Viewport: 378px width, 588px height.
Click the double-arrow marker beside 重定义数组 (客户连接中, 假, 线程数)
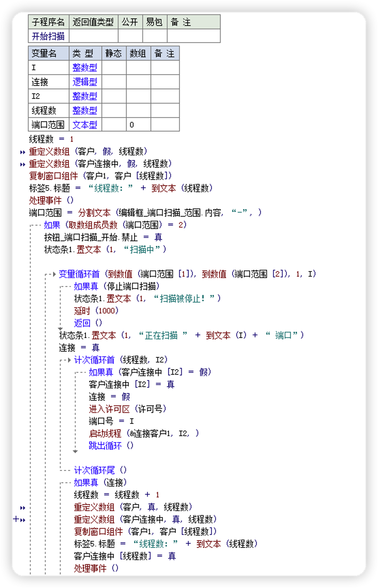click(23, 165)
